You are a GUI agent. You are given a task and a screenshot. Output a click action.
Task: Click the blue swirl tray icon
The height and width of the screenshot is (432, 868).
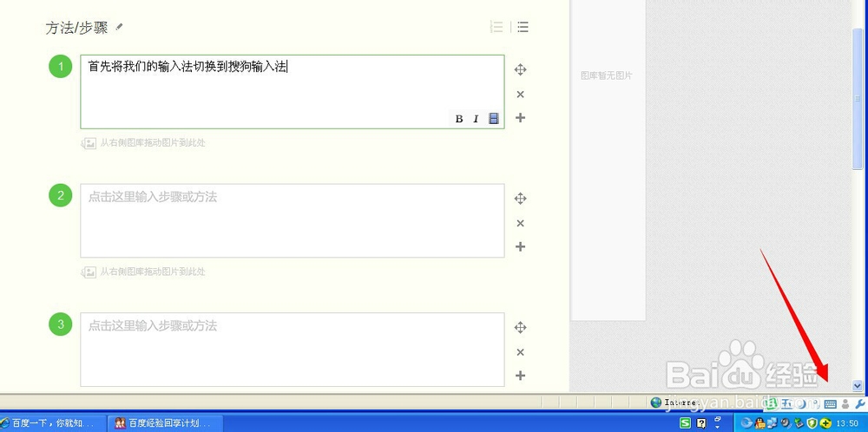coord(746,423)
